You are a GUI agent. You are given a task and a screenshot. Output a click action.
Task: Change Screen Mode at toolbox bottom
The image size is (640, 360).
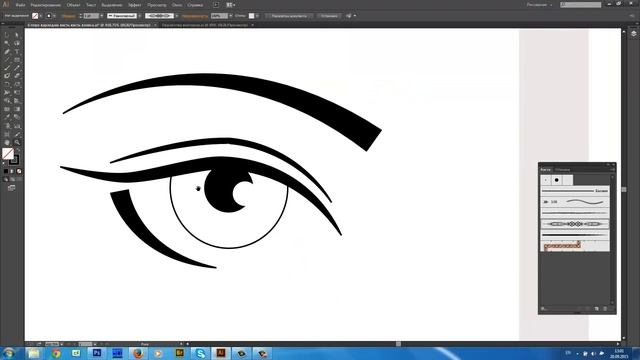[11, 188]
